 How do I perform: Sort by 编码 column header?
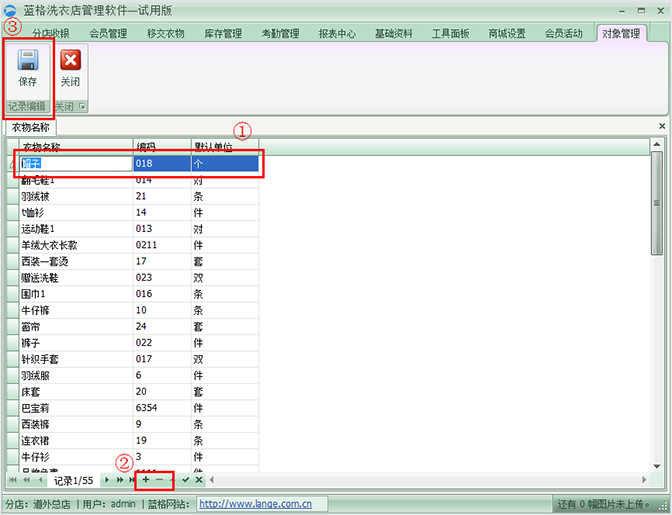[160, 147]
